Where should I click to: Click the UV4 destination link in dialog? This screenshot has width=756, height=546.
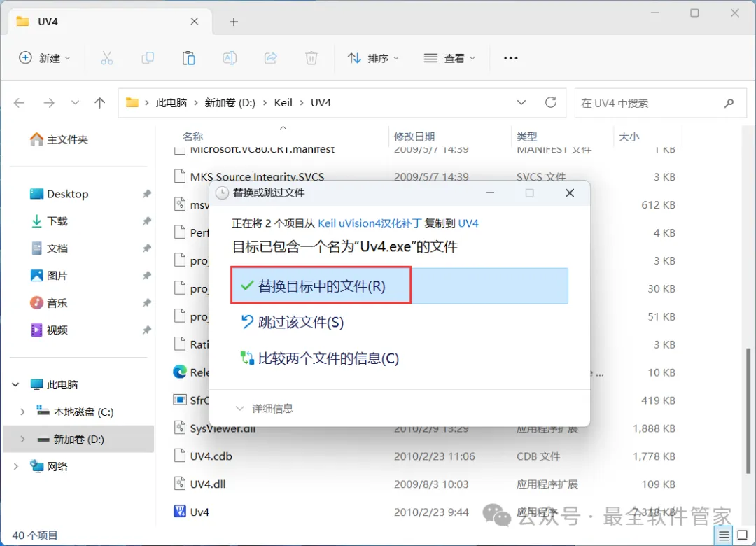tap(468, 223)
